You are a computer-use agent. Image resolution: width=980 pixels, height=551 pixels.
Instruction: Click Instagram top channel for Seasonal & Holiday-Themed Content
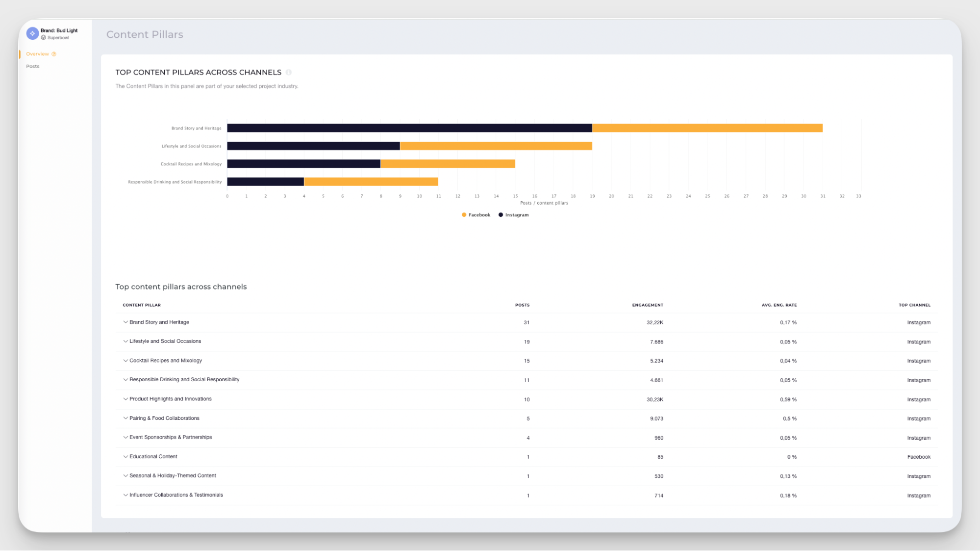(x=918, y=476)
